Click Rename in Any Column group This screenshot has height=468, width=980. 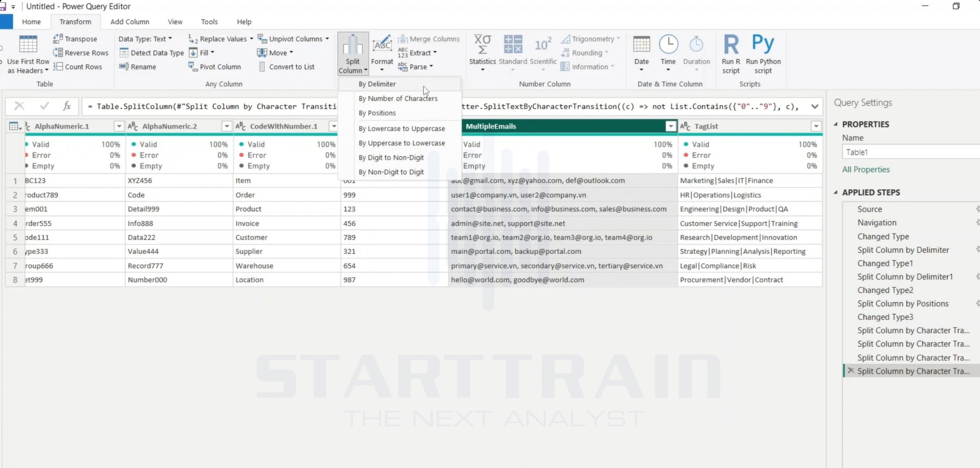(x=137, y=66)
